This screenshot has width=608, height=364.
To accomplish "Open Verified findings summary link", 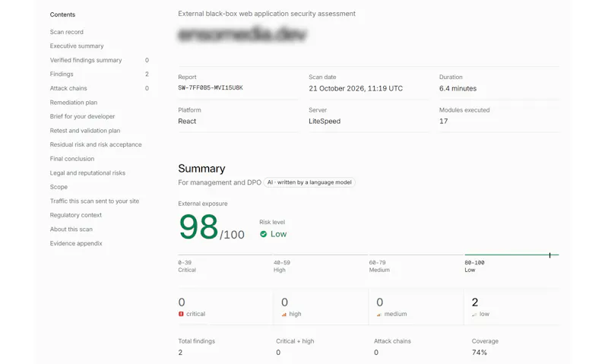I will (86, 60).
